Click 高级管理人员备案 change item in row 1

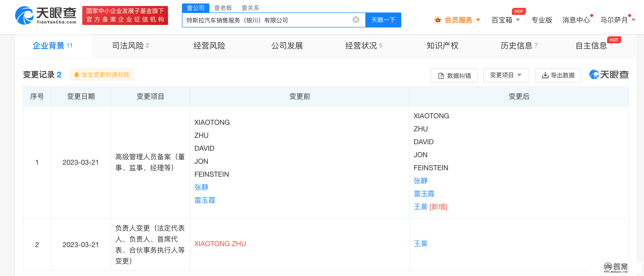[x=150, y=162]
